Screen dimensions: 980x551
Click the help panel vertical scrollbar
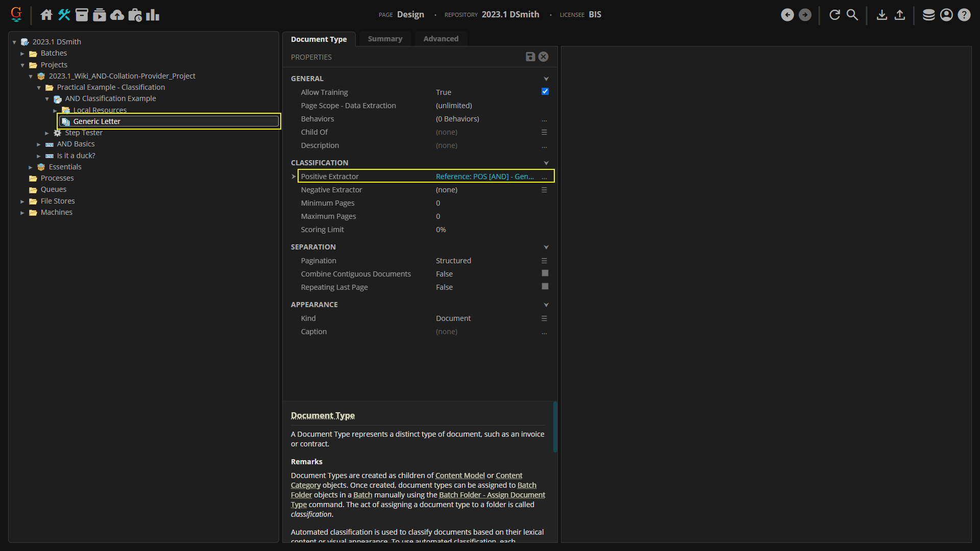[x=555, y=427]
